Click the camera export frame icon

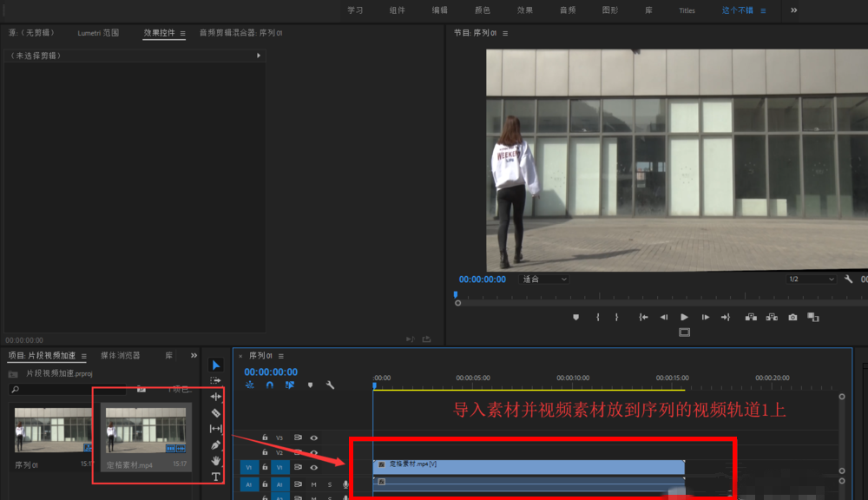[792, 318]
